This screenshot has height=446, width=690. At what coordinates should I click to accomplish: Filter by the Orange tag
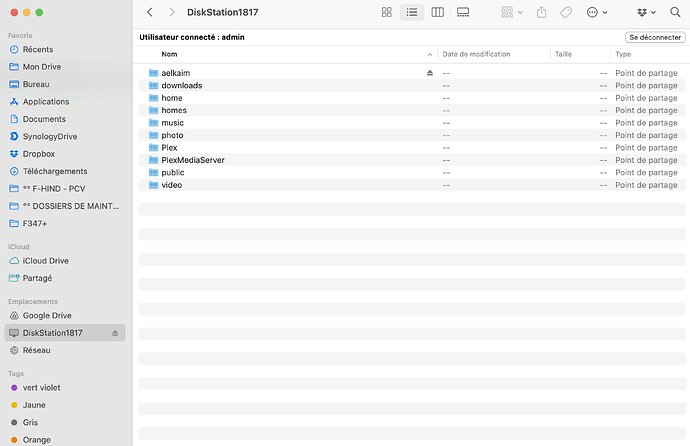click(x=65, y=440)
